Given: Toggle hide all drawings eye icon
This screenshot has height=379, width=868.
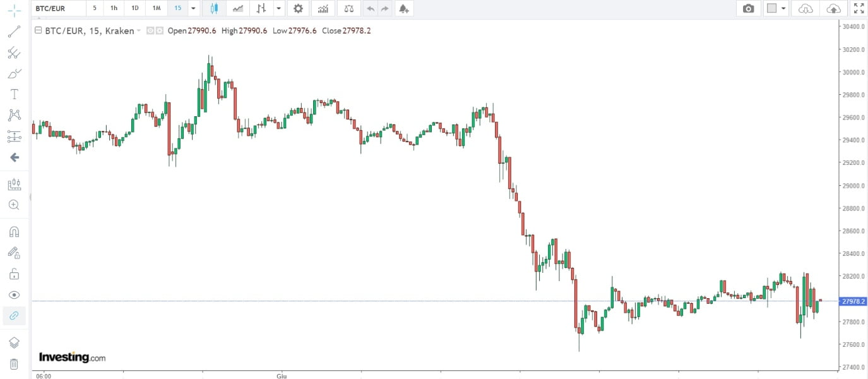Looking at the screenshot, I should [14, 295].
